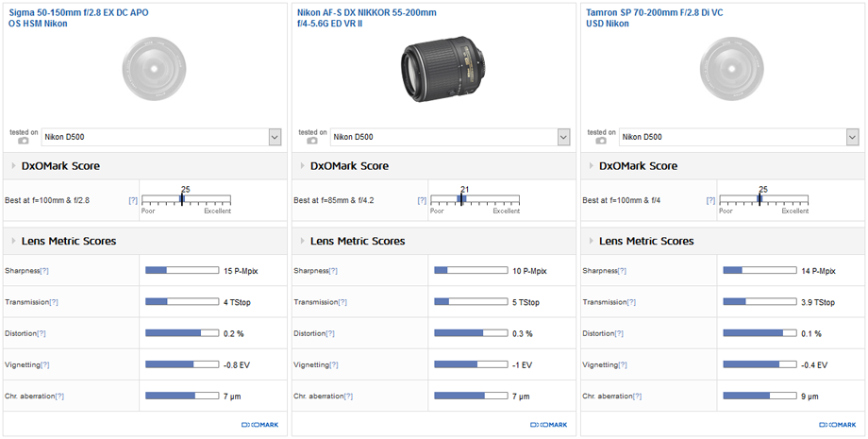Click the DxOMark logo under Sigma column
This screenshot has height=439, width=868.
(x=260, y=425)
